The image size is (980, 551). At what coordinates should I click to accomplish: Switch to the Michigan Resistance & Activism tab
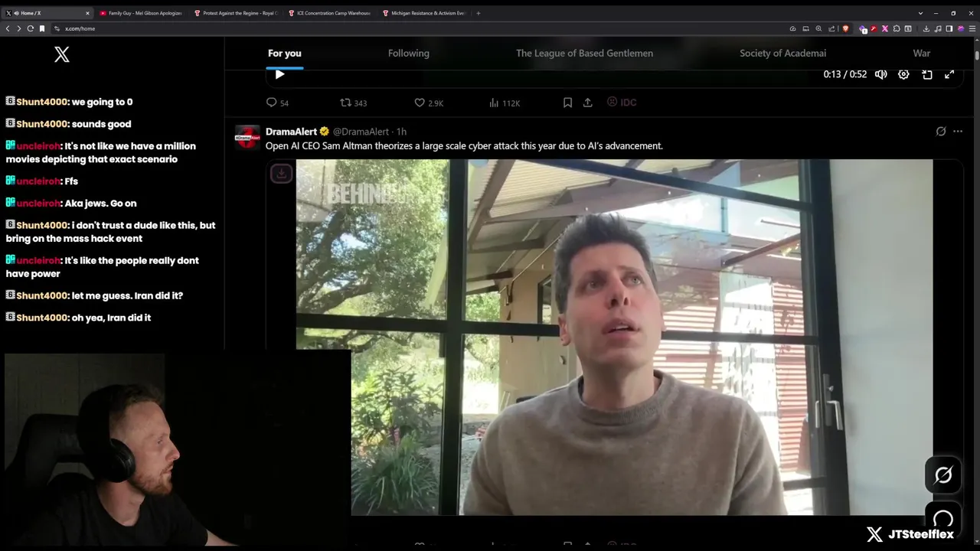423,13
